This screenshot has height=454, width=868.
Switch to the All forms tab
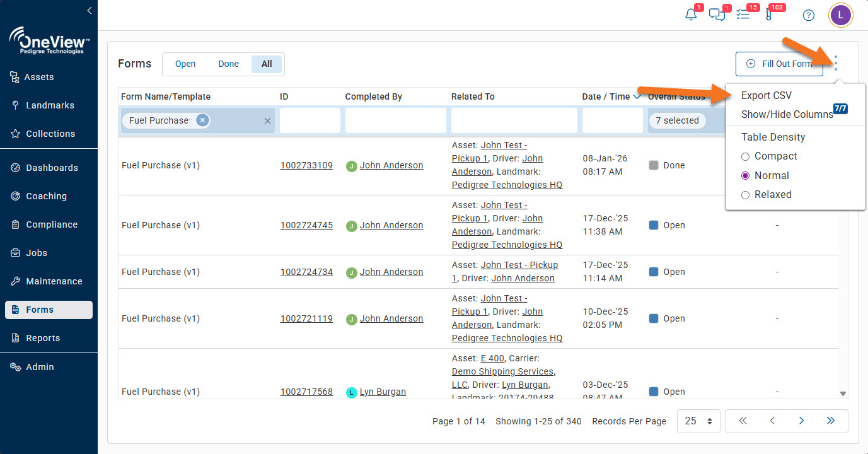(267, 64)
